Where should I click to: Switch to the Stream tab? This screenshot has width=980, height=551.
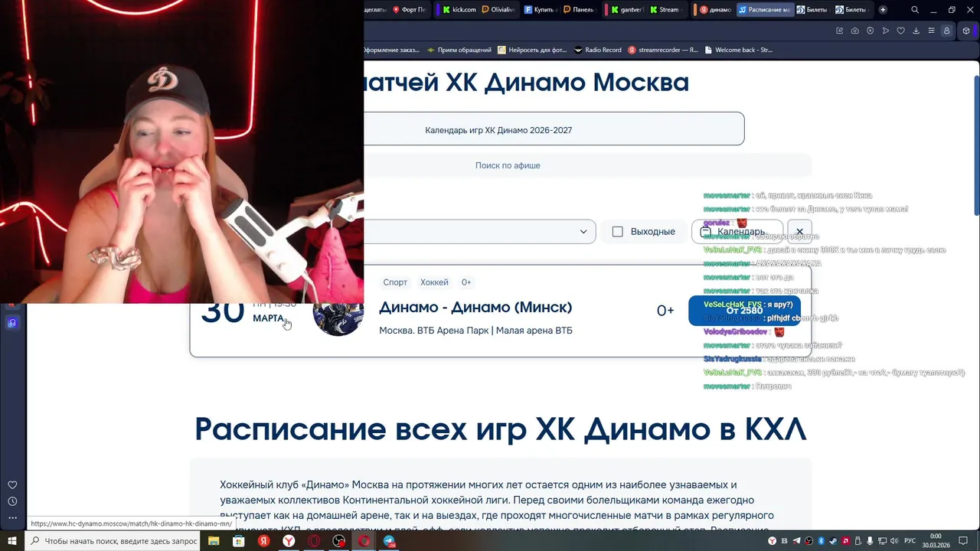665,10
